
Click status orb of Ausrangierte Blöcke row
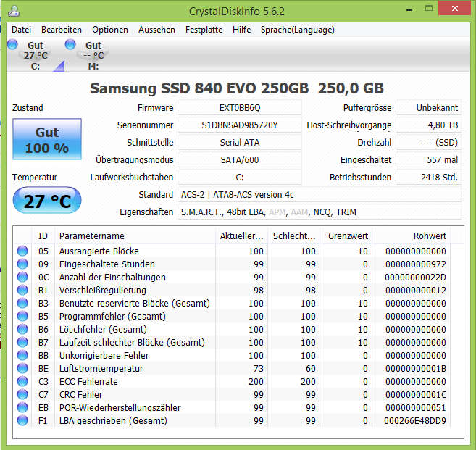(x=22, y=251)
